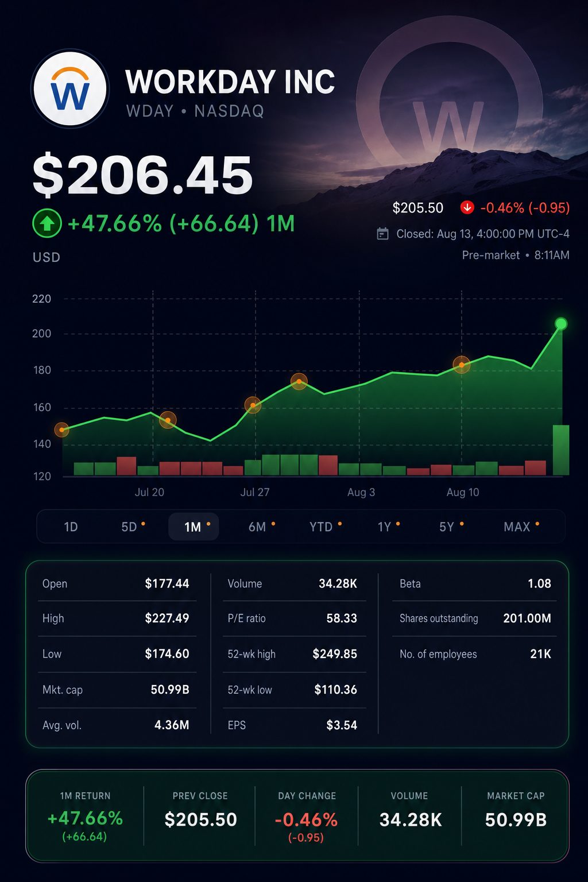Click the Workday logo icon
The height and width of the screenshot is (882, 588).
pos(70,90)
